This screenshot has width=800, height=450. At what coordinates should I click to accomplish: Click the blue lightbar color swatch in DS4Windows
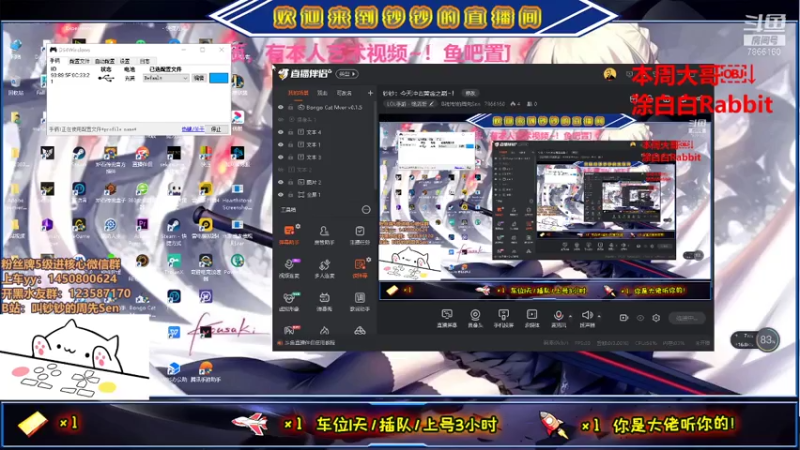pyautogui.click(x=218, y=78)
